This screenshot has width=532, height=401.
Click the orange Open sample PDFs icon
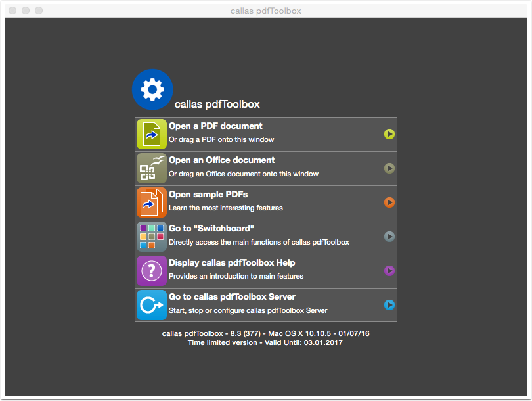pos(151,202)
